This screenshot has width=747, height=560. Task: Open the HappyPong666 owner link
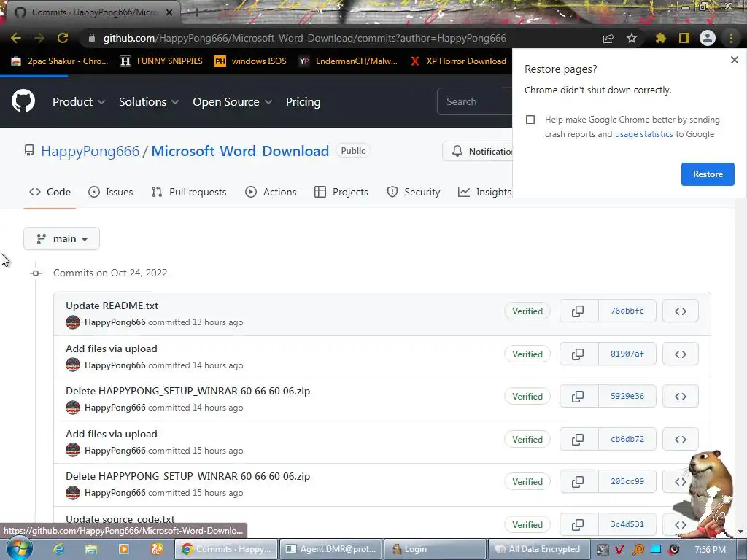[90, 151]
